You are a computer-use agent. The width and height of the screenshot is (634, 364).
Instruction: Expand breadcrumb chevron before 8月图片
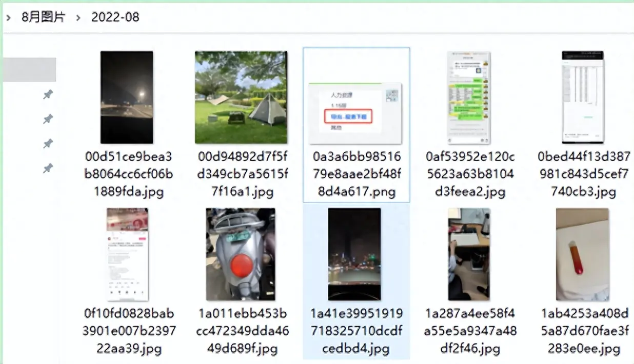[x=9, y=17]
